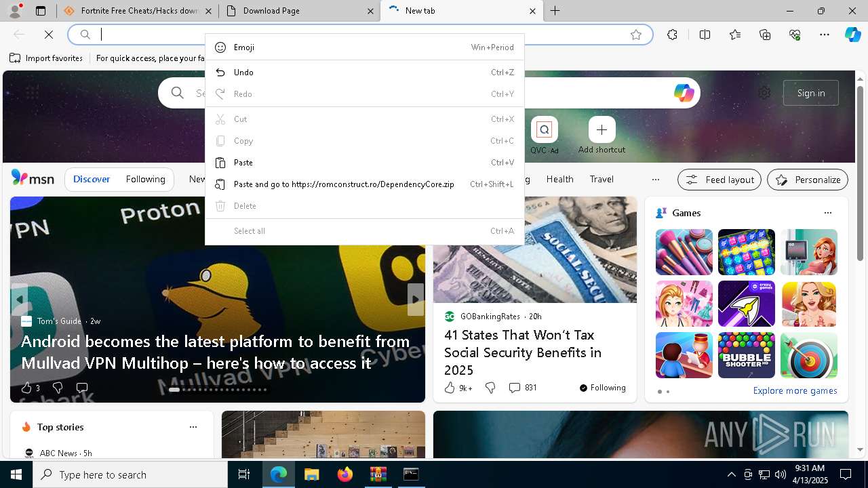Open the archery target game thumbnail

[x=808, y=355]
